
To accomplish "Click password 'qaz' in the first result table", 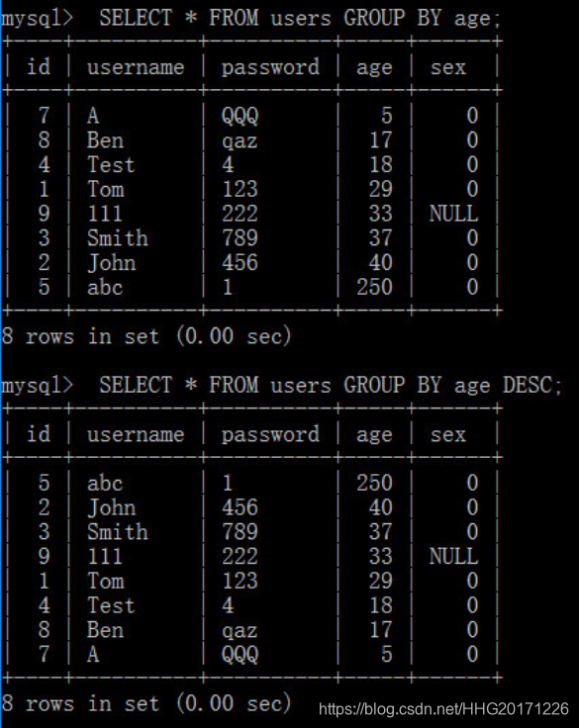I will [x=240, y=141].
